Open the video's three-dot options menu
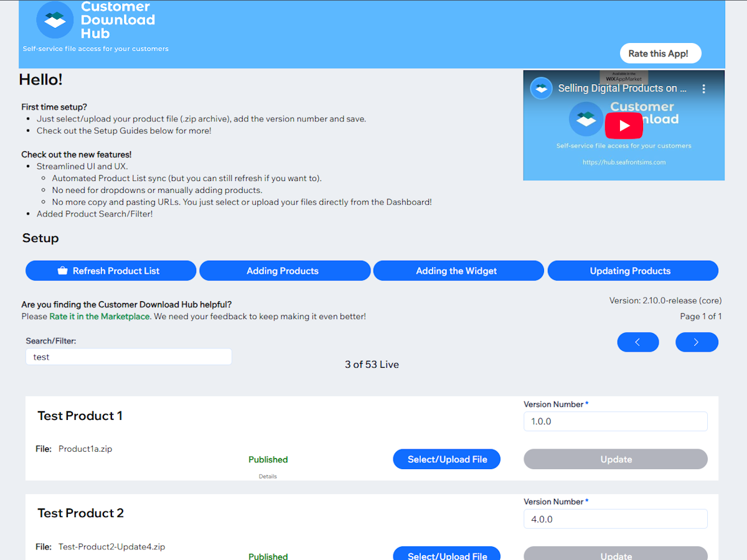 [x=704, y=88]
